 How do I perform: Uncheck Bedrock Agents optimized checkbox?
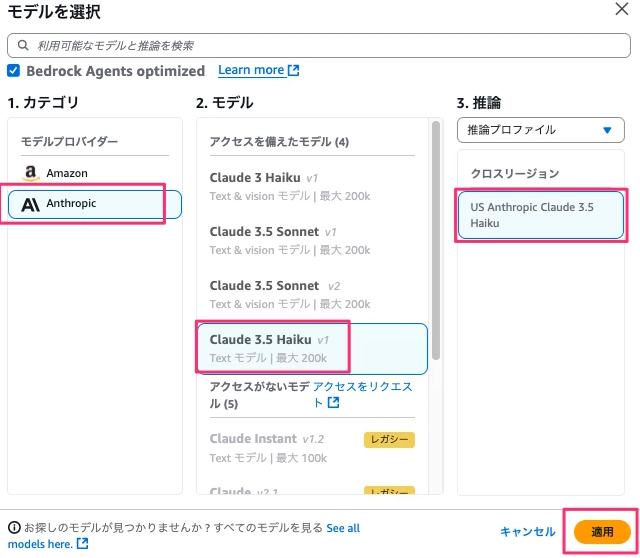(13, 71)
